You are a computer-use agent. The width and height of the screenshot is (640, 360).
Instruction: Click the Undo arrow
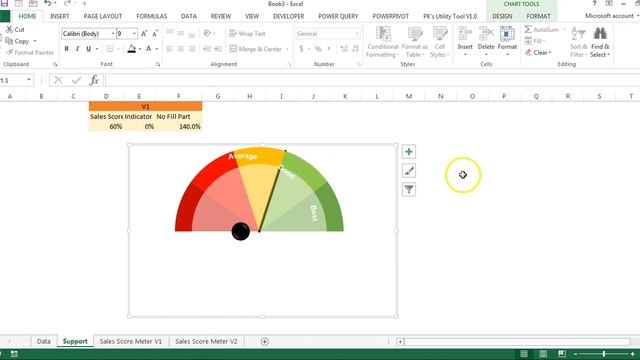(x=48, y=4)
